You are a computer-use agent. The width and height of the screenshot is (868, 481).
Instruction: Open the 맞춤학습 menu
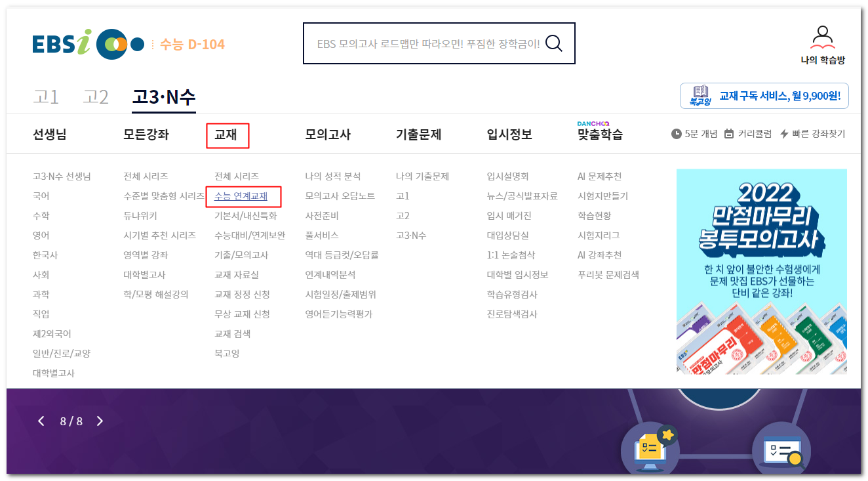tap(601, 135)
